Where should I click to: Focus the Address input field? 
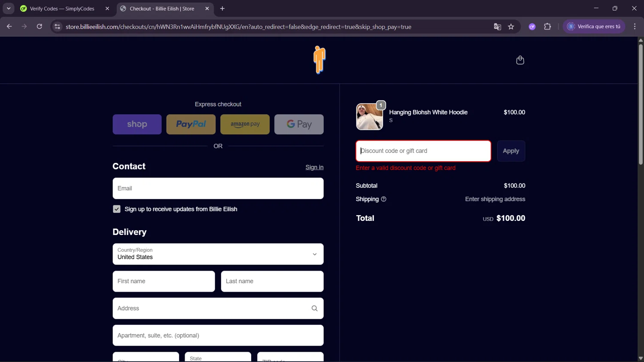(218, 308)
